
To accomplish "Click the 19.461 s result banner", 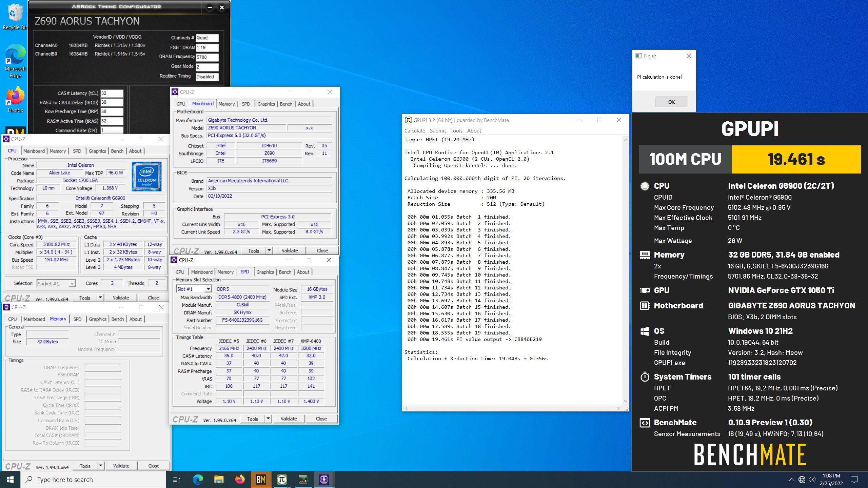I will click(796, 159).
